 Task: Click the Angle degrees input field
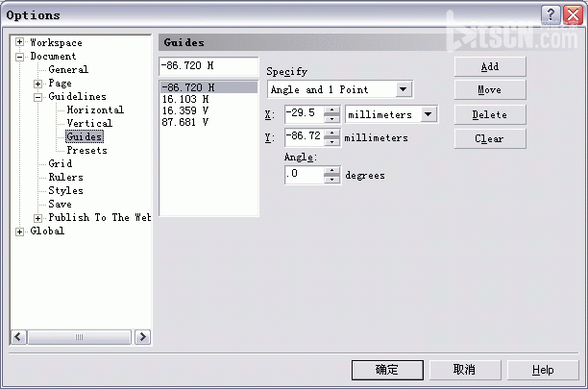click(x=305, y=175)
